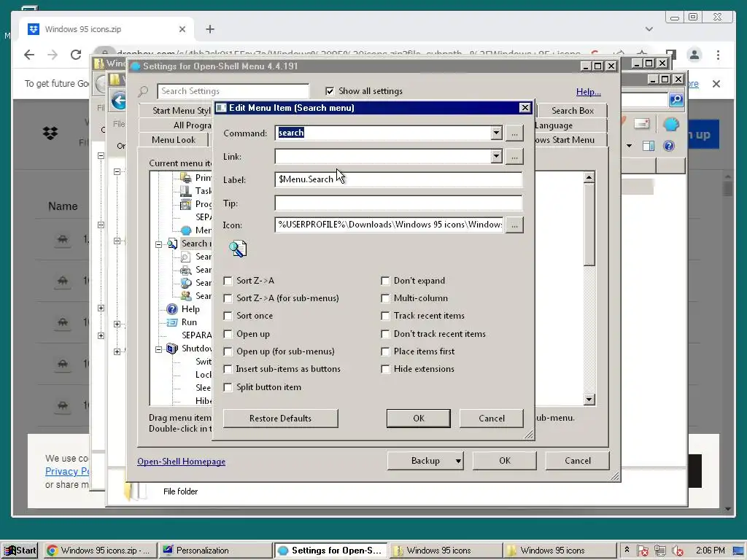Image resolution: width=747 pixels, height=560 pixels.
Task: Click the settings list scrollbar up arrow
Action: pos(589,178)
